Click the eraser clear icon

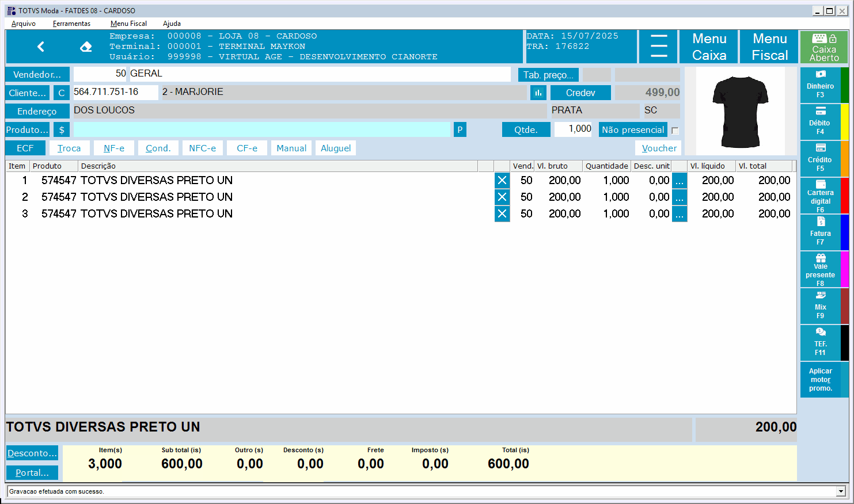pos(86,47)
